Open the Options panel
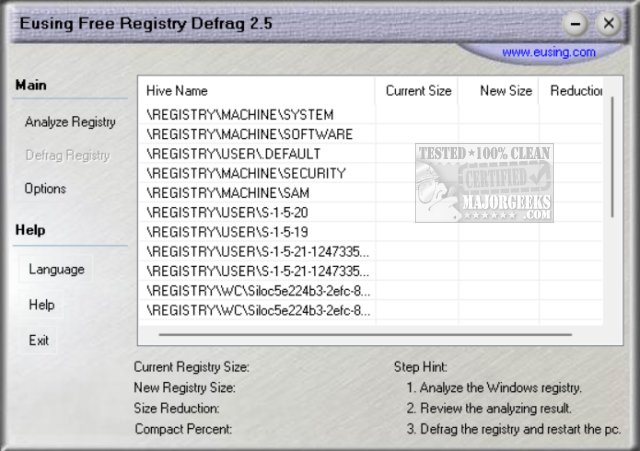This screenshot has width=640, height=451. click(45, 189)
